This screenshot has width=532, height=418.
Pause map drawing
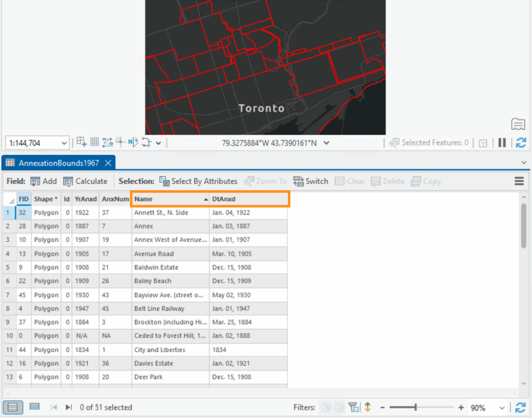click(x=502, y=143)
